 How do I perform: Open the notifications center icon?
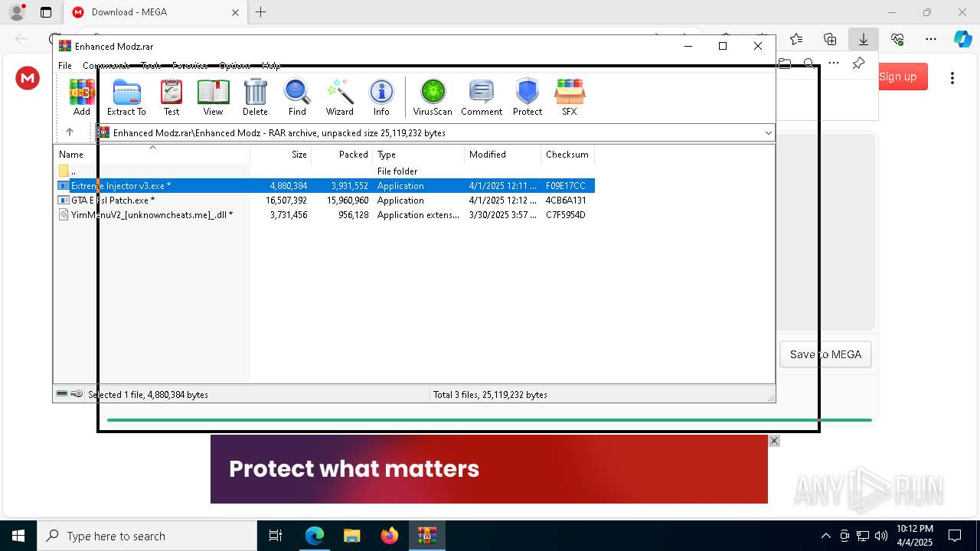point(955,536)
